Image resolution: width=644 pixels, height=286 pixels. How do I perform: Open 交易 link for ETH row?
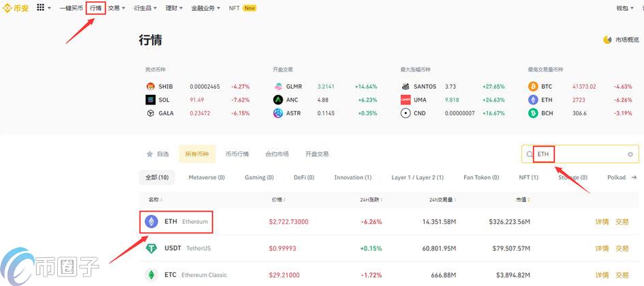(x=622, y=222)
